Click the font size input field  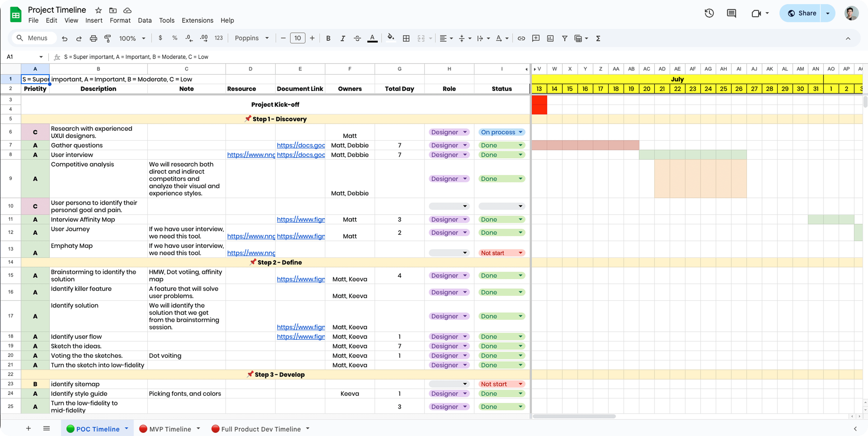click(298, 38)
